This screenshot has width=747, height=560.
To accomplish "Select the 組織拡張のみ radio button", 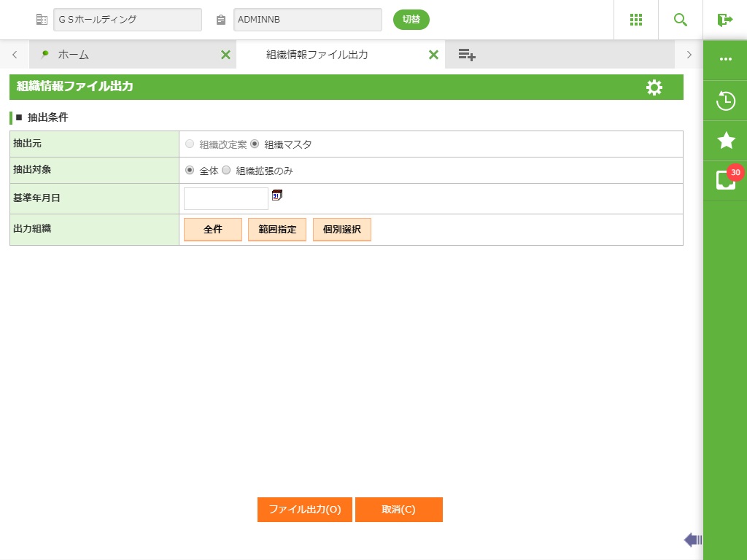I will coord(226,170).
